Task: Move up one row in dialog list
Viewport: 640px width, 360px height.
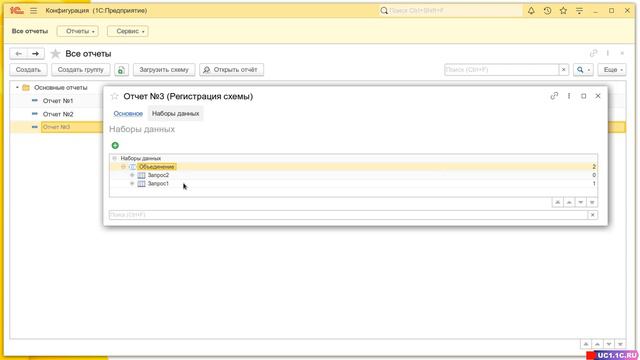Action: [x=569, y=202]
